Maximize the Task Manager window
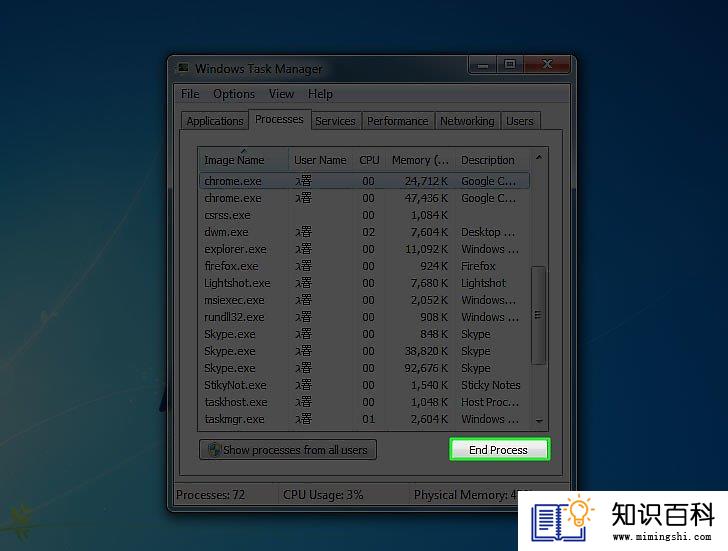Screen dimensions: 728x551 [x=510, y=65]
